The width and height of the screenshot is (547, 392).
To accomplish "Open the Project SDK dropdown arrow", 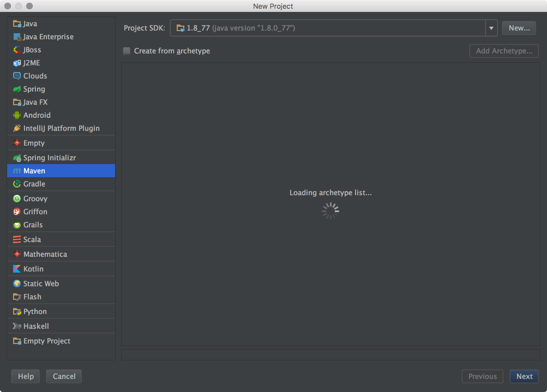I will [x=491, y=28].
